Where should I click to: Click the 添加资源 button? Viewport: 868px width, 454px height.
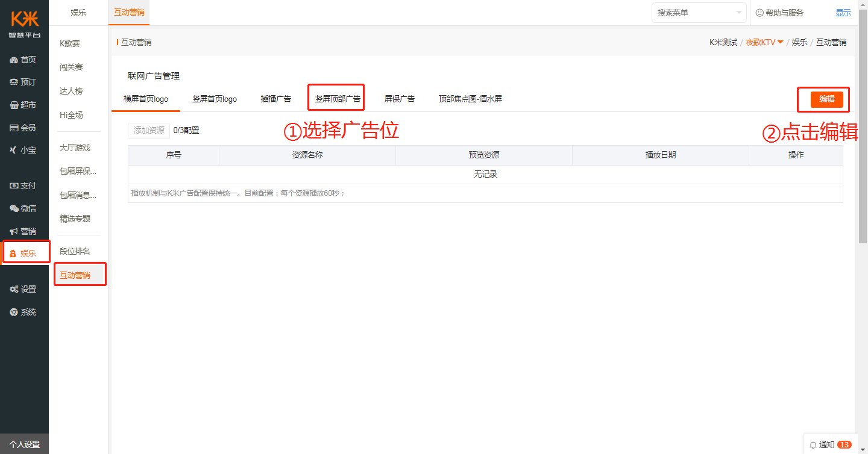pyautogui.click(x=149, y=130)
